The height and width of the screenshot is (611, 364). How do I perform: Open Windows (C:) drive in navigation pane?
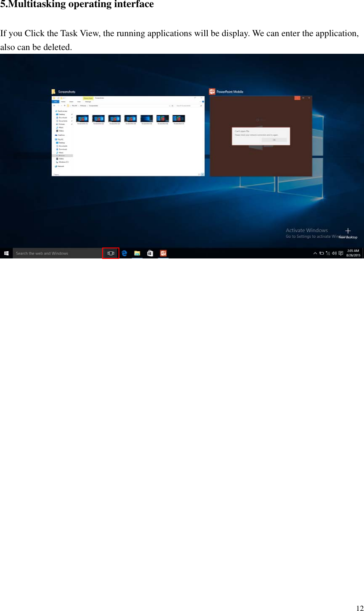point(62,162)
